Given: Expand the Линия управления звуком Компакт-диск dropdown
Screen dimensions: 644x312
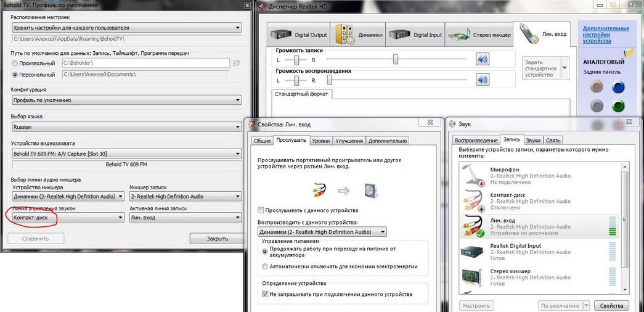Looking at the screenshot, I should point(68,218).
